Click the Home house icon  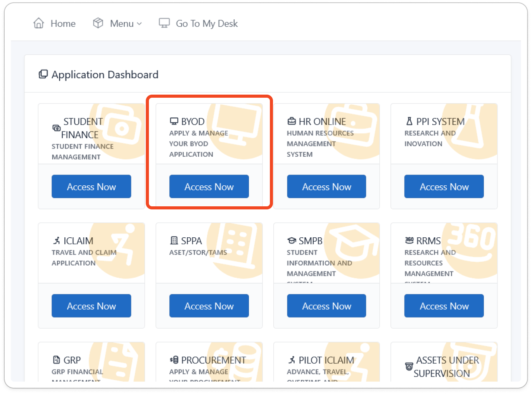click(39, 23)
